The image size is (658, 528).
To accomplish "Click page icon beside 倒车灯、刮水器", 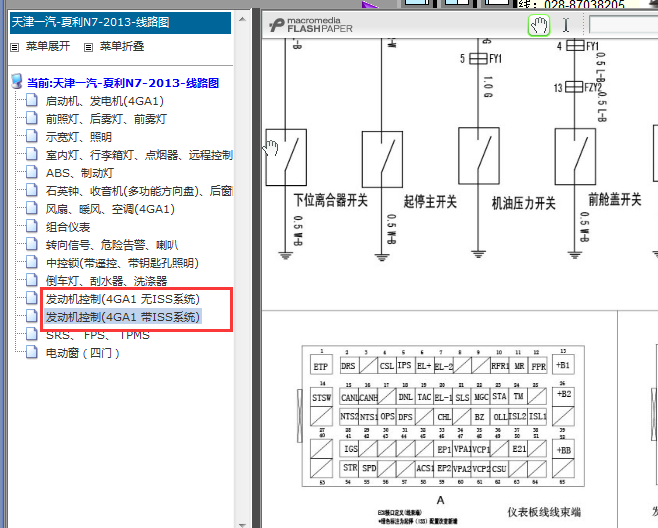I will click(32, 280).
